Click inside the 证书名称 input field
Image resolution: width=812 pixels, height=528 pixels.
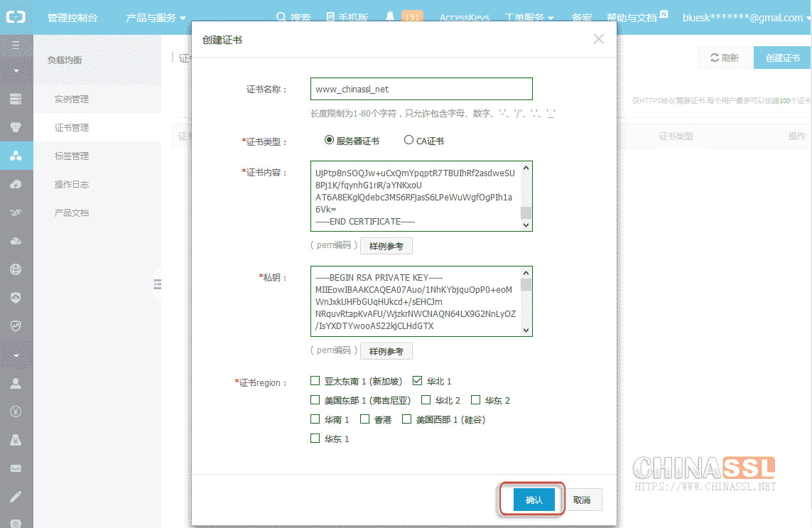click(x=421, y=89)
